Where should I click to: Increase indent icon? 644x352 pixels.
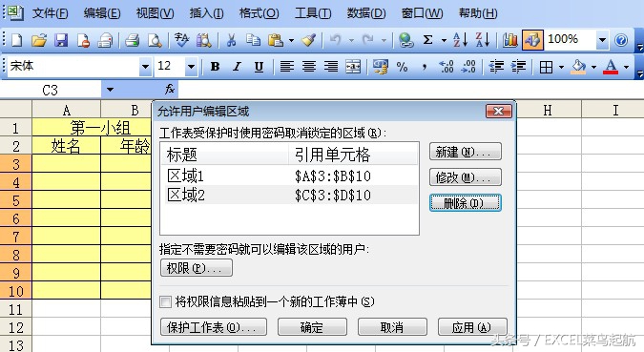(x=518, y=67)
